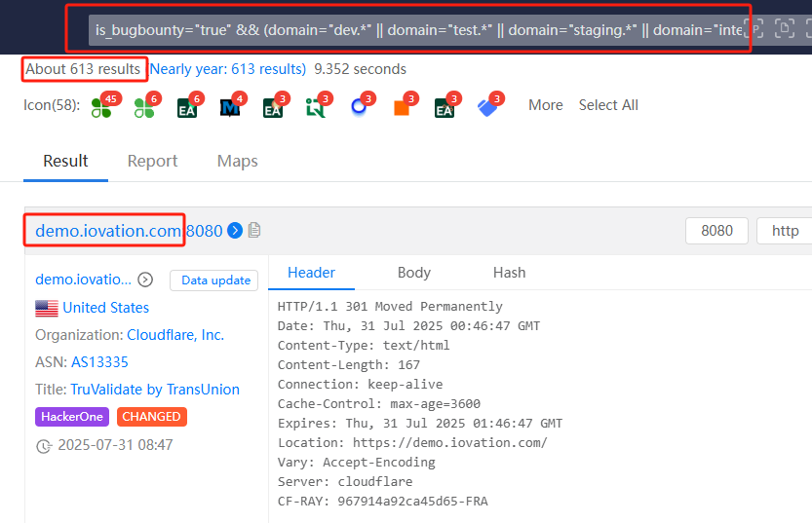Click the clock icon beside 2025-07-31 08:47
The height and width of the screenshot is (523, 812).
[44, 446]
